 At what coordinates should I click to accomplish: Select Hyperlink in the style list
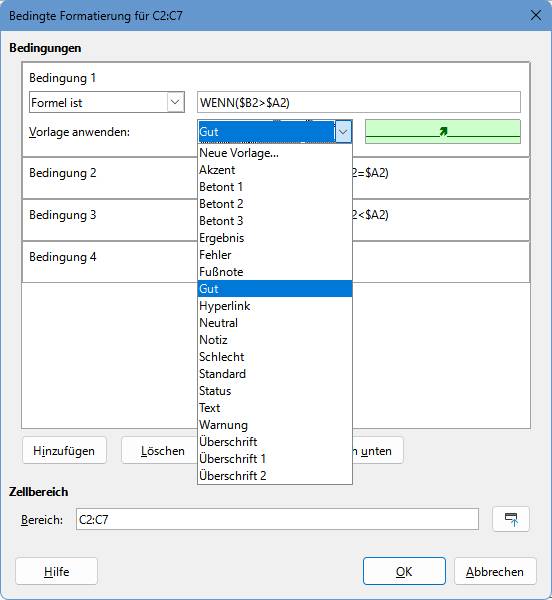tap(275, 306)
